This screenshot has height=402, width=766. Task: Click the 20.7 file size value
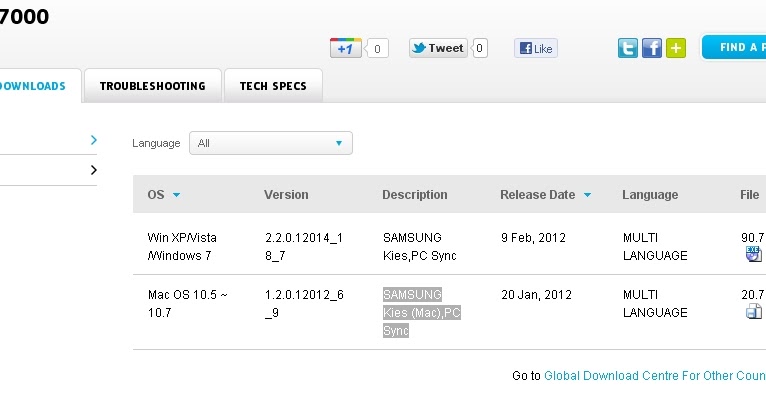tap(753, 295)
